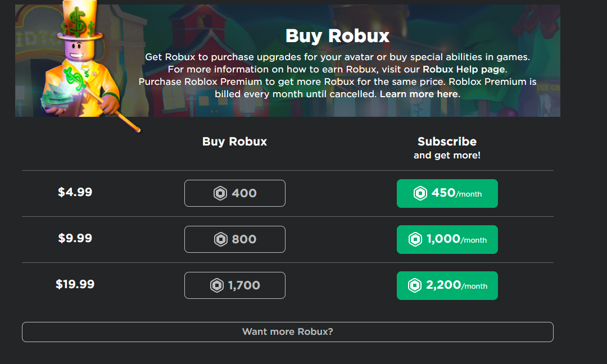Click the $9.99 price label
The height and width of the screenshot is (364, 607).
coord(75,238)
